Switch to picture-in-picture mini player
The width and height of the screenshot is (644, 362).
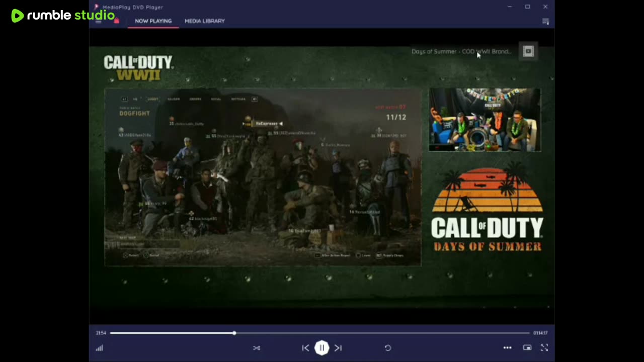[x=527, y=348]
